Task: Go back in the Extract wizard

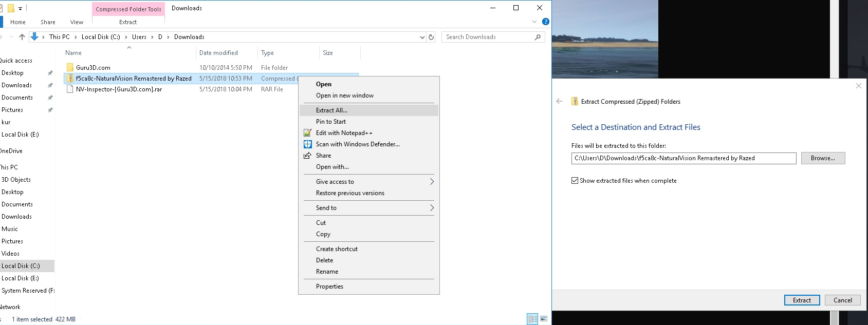Action: [559, 101]
